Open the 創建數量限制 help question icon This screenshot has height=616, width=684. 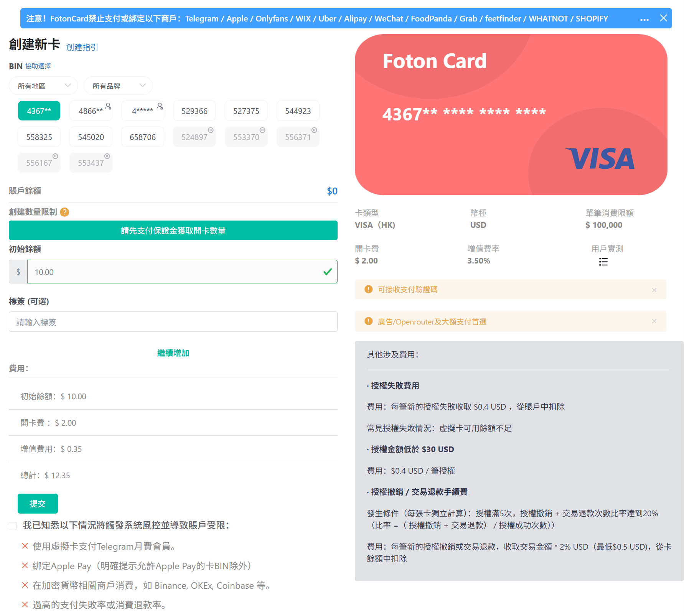click(x=65, y=212)
